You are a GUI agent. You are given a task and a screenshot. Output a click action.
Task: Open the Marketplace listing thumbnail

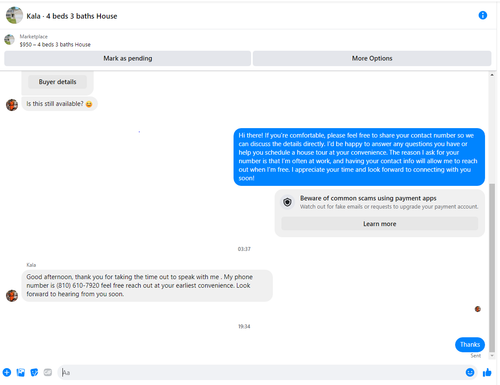click(x=9, y=40)
